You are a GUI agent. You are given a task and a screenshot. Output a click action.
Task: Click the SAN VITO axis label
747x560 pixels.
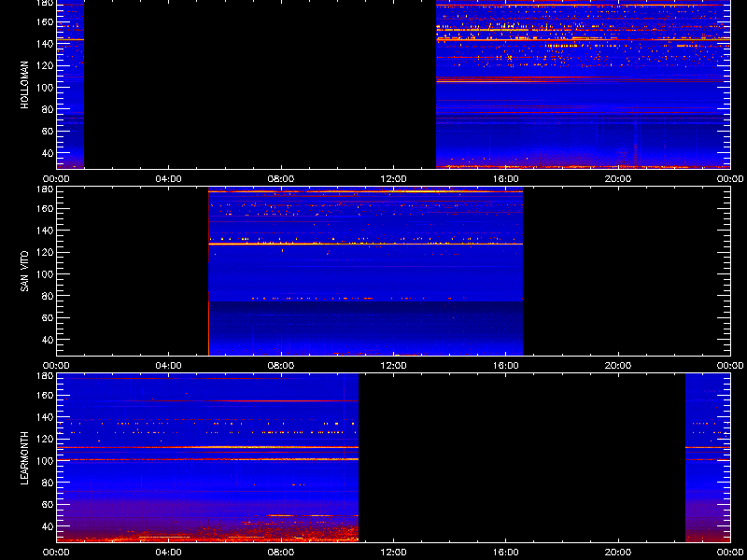pyautogui.click(x=25, y=272)
